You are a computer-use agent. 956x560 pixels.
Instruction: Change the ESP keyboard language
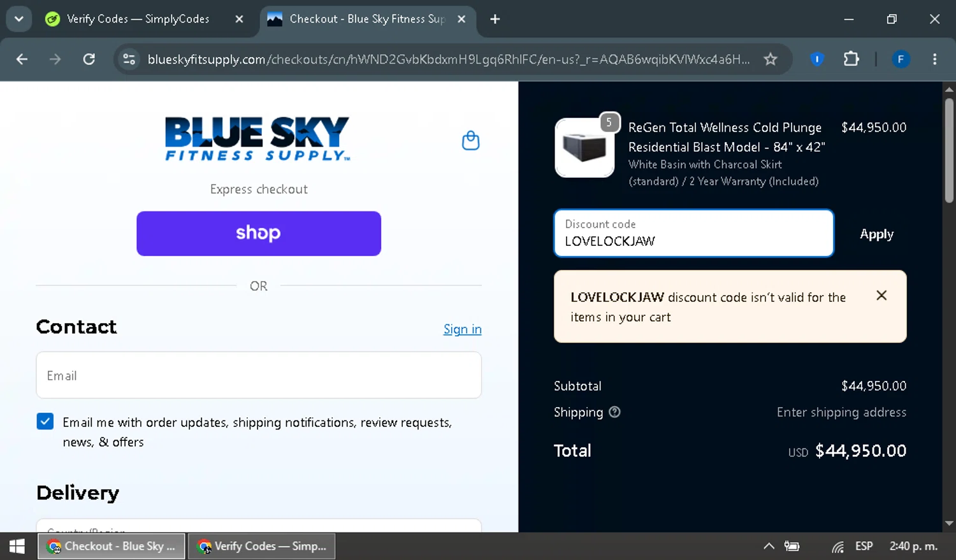[x=864, y=546]
